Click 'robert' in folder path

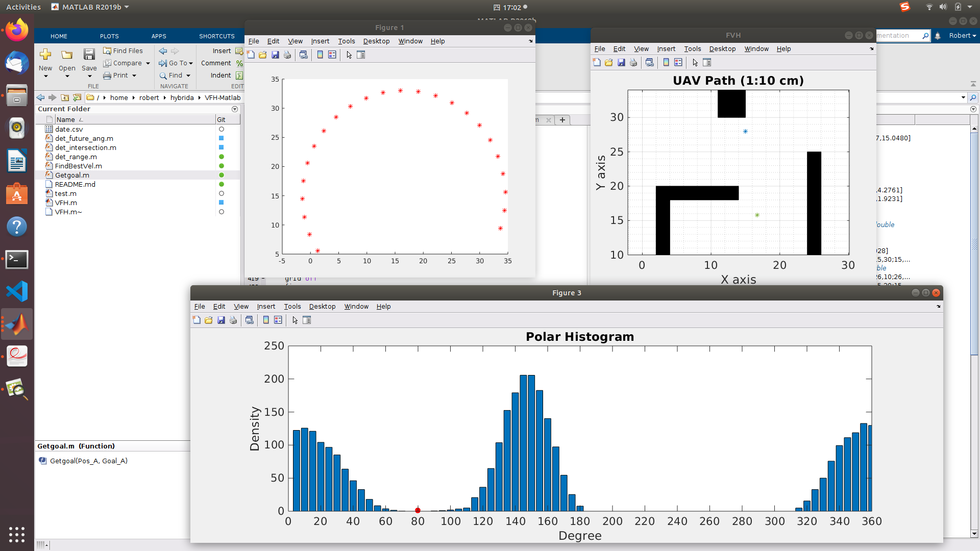[x=149, y=98]
